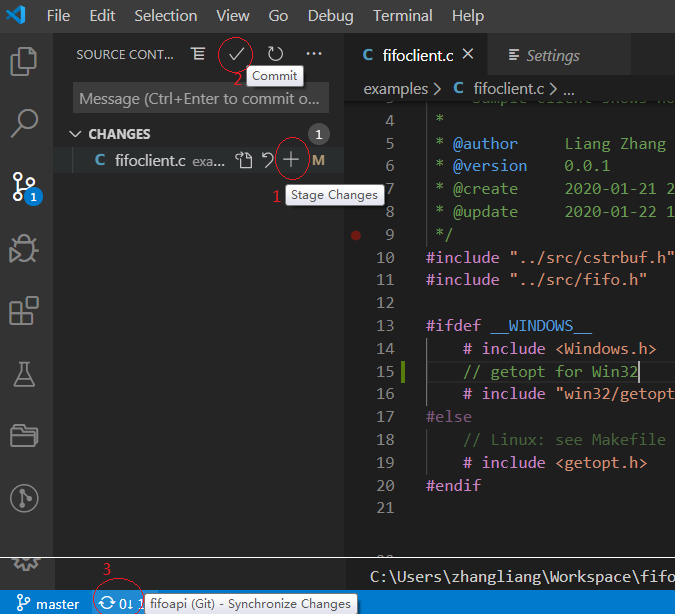
Task: Open the Selection menu
Action: (166, 16)
